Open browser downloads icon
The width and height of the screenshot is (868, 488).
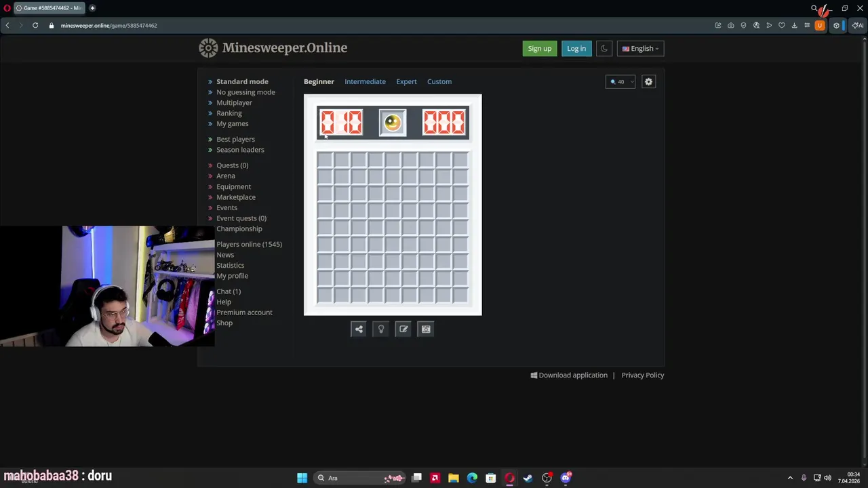[794, 25]
